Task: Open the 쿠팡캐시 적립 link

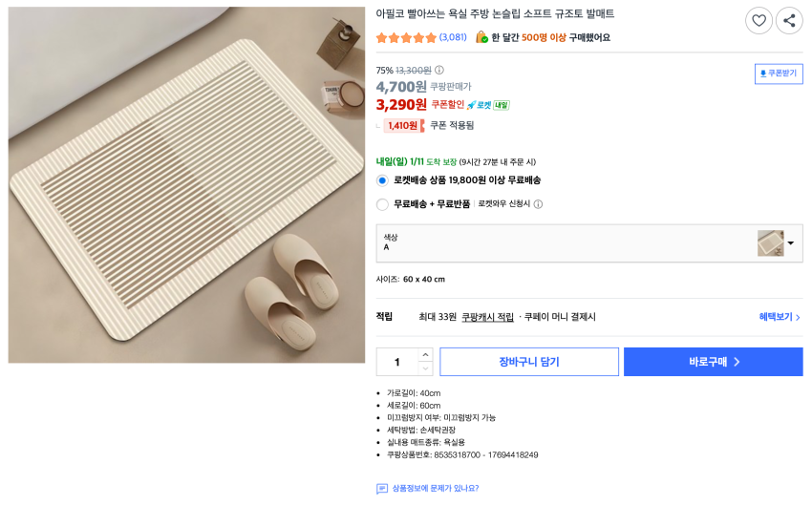Action: tap(487, 317)
